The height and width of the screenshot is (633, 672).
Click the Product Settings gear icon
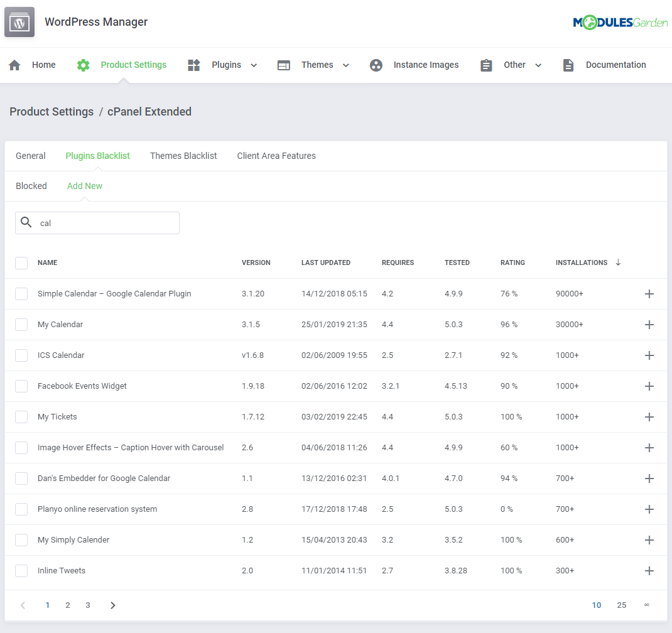point(83,65)
